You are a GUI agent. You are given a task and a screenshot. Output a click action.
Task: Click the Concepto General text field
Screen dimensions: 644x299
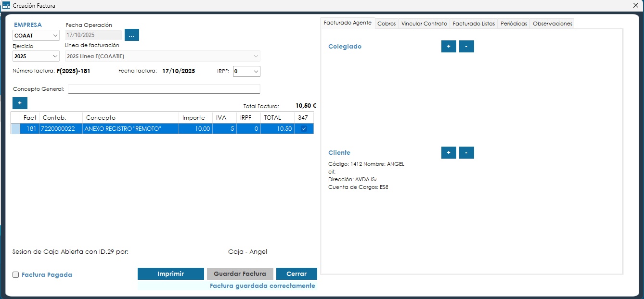(x=164, y=89)
